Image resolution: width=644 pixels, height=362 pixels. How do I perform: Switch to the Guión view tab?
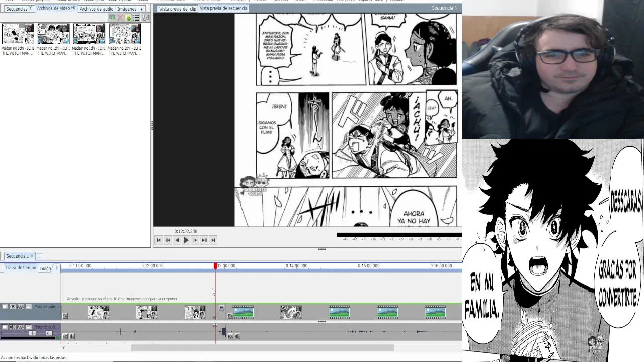click(x=46, y=268)
